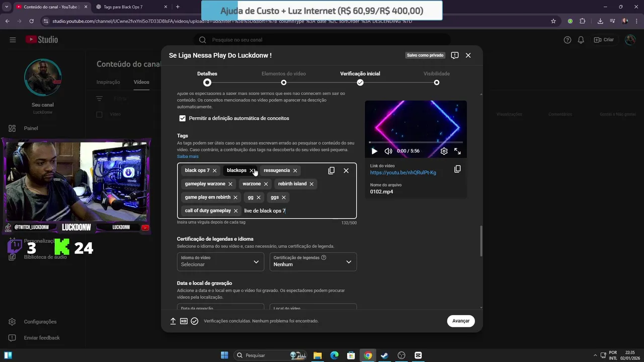644x362 pixels.
Task: Reload the page
Action: 31,21
